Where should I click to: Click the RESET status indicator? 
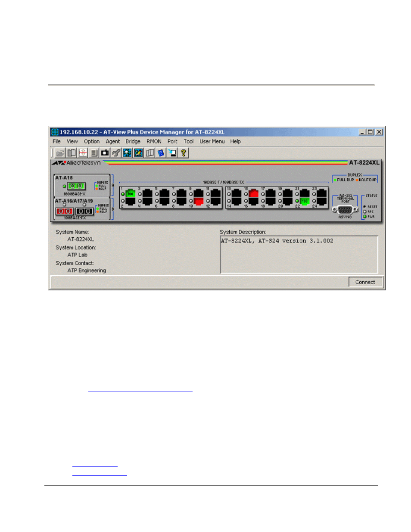click(x=364, y=207)
